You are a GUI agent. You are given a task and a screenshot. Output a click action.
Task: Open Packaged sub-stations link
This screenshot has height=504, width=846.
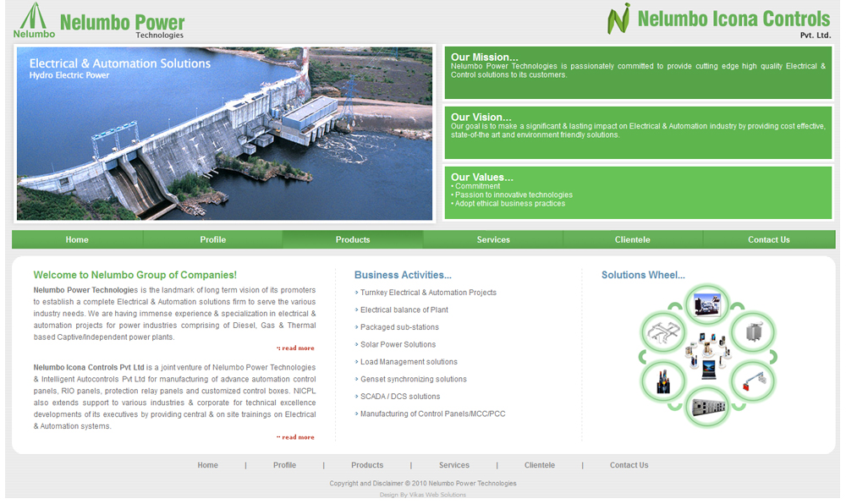[x=399, y=327]
